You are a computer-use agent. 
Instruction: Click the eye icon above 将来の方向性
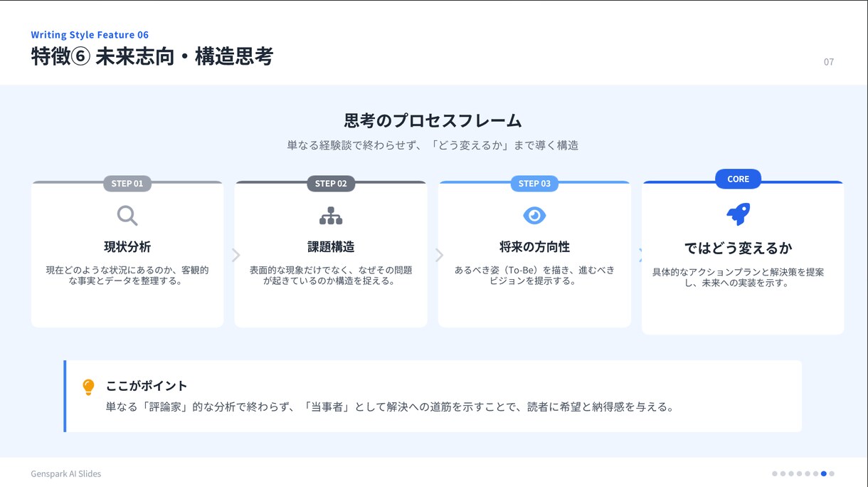pos(534,215)
